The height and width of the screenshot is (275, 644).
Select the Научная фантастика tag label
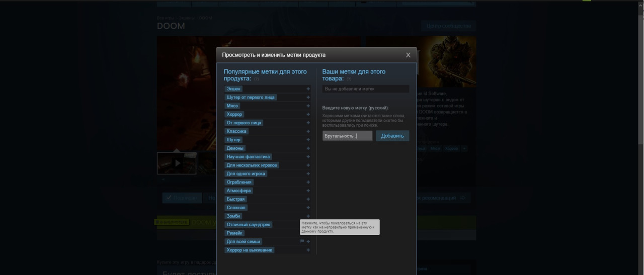[x=248, y=157]
